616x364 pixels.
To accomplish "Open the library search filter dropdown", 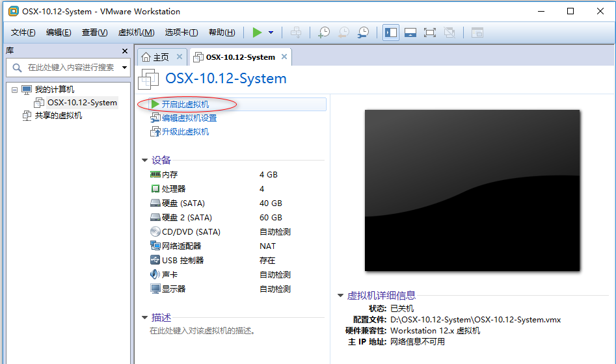I will tap(124, 68).
